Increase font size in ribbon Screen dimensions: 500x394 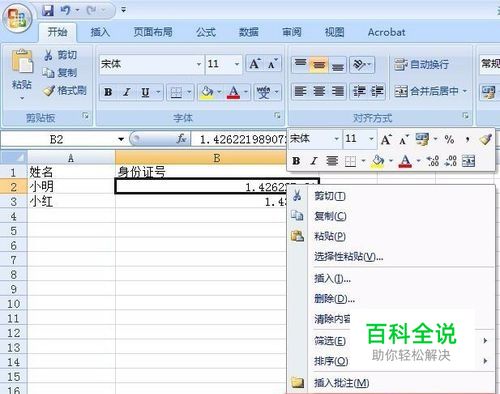click(255, 63)
